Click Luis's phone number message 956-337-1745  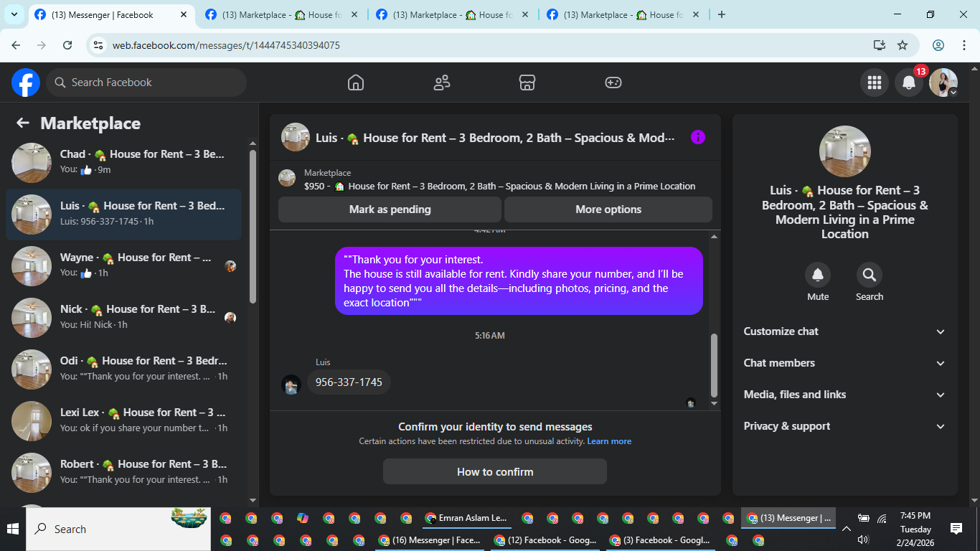(x=349, y=382)
